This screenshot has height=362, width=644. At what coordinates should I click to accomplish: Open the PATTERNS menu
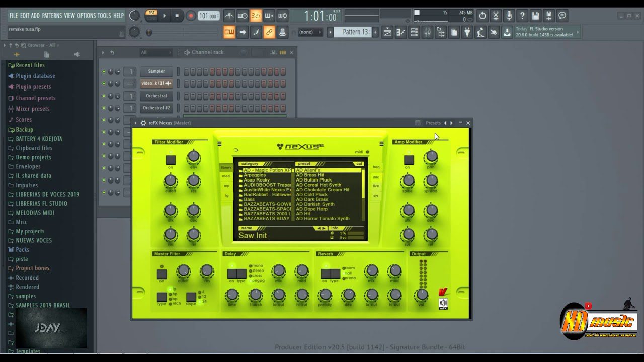tap(52, 16)
